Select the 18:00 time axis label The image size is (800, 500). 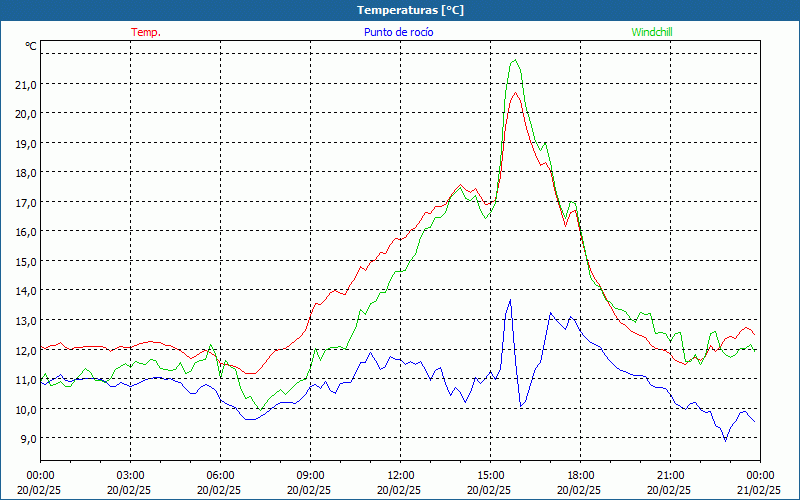pyautogui.click(x=580, y=475)
